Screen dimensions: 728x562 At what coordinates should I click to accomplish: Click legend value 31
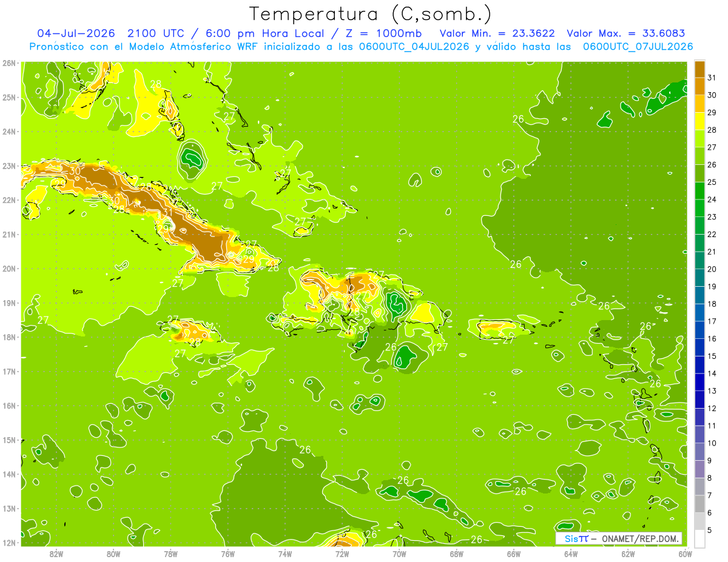(x=712, y=78)
